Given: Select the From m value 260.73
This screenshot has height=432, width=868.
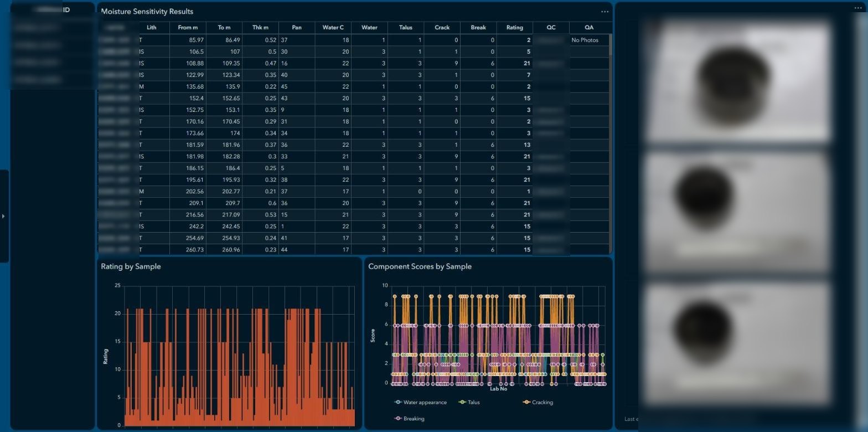Looking at the screenshot, I should [188, 249].
